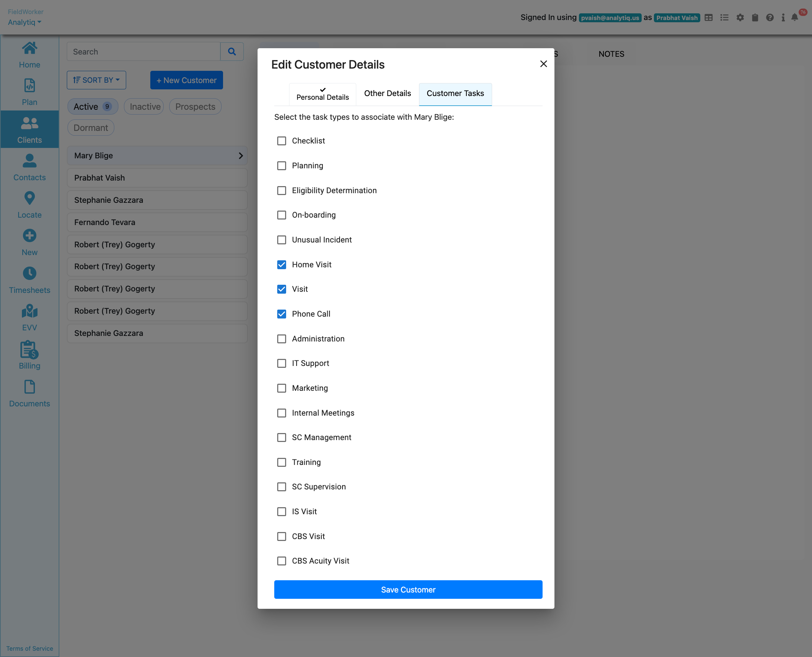Check the CBS Acuity Visit box
812x657 pixels.
(x=281, y=561)
